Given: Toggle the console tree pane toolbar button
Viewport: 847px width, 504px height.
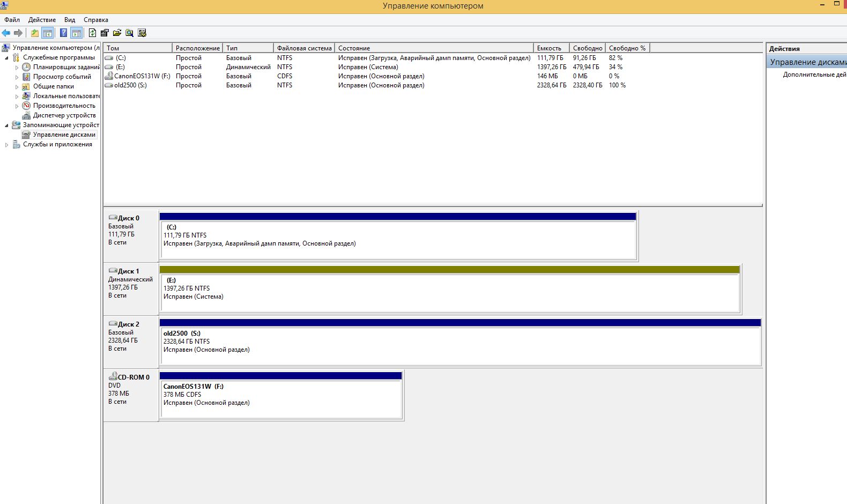Looking at the screenshot, I should tap(48, 33).
